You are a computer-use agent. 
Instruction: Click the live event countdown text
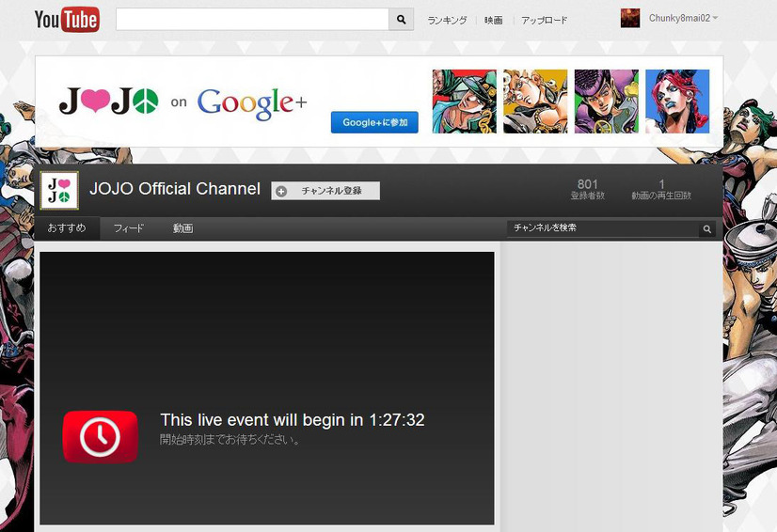click(293, 420)
